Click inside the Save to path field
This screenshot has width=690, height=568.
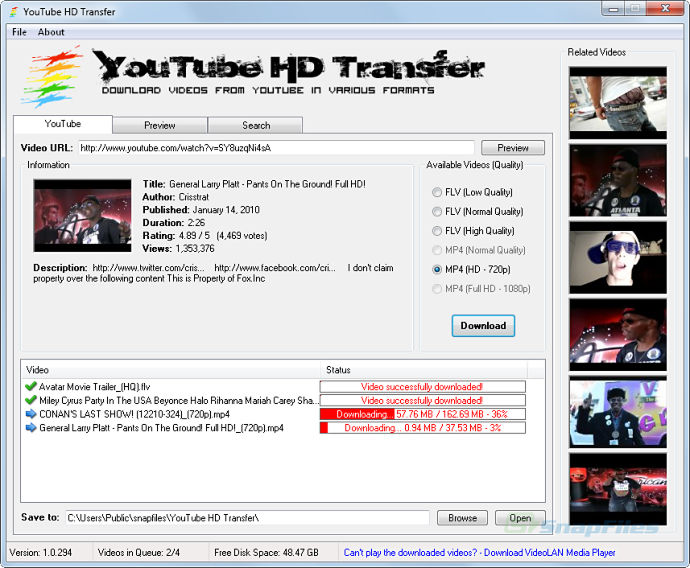tap(247, 518)
